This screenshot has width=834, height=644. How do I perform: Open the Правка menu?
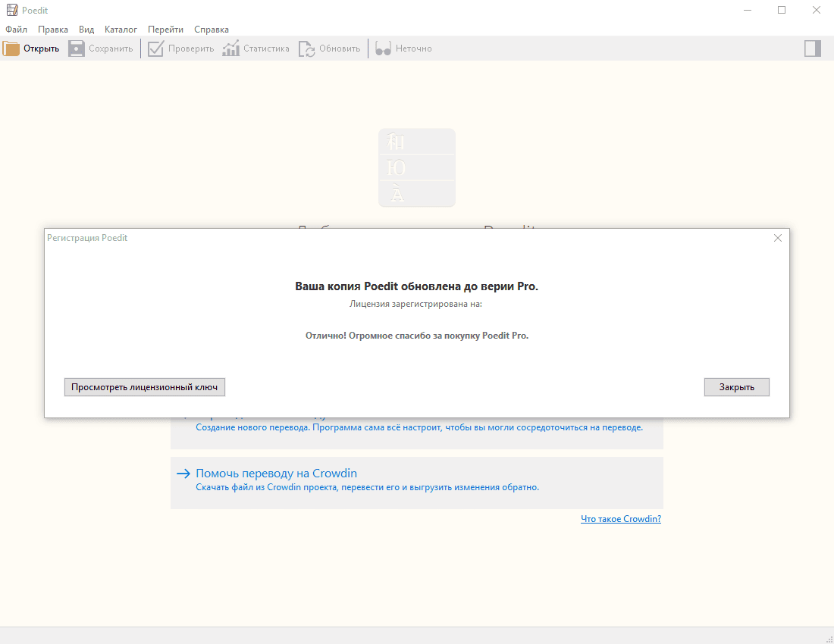(x=53, y=30)
